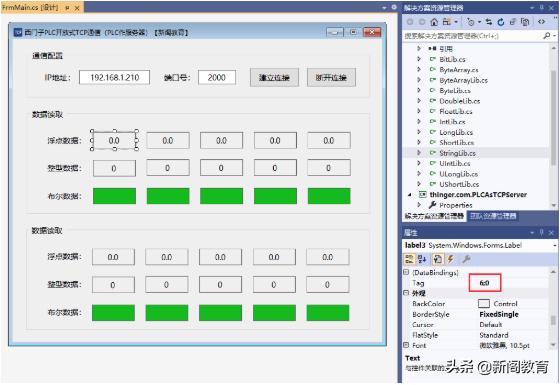Toggle the Categorized view in Properties panel

coord(409,259)
